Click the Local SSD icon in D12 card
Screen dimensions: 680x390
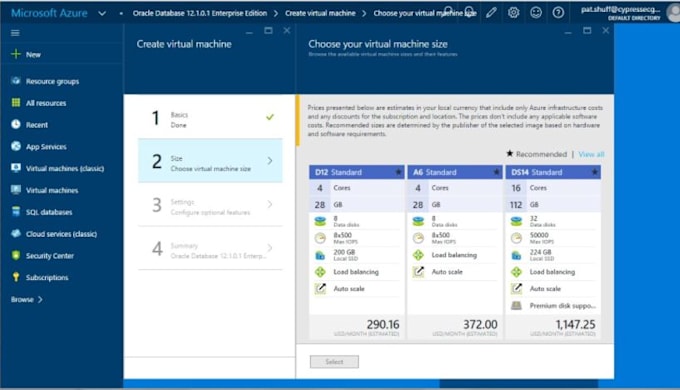(320, 255)
